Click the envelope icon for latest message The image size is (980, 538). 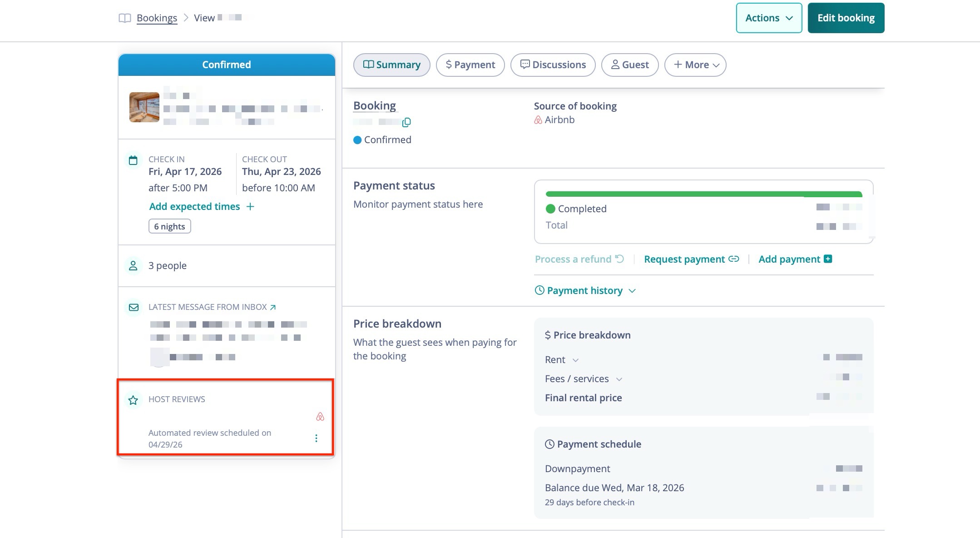(134, 307)
